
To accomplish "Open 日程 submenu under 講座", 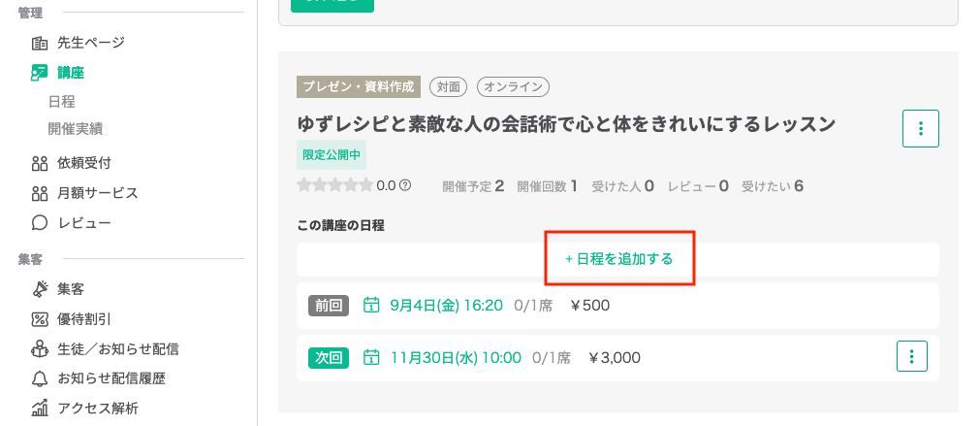I will point(61,102).
